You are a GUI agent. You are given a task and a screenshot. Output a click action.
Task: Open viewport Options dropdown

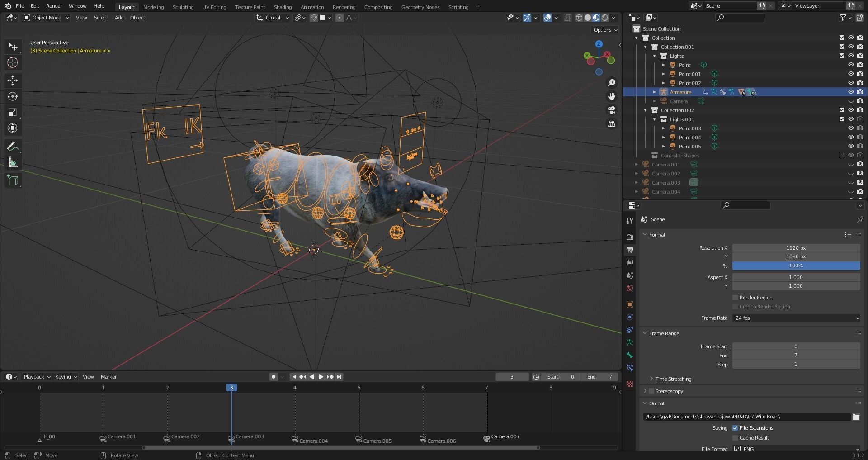605,30
